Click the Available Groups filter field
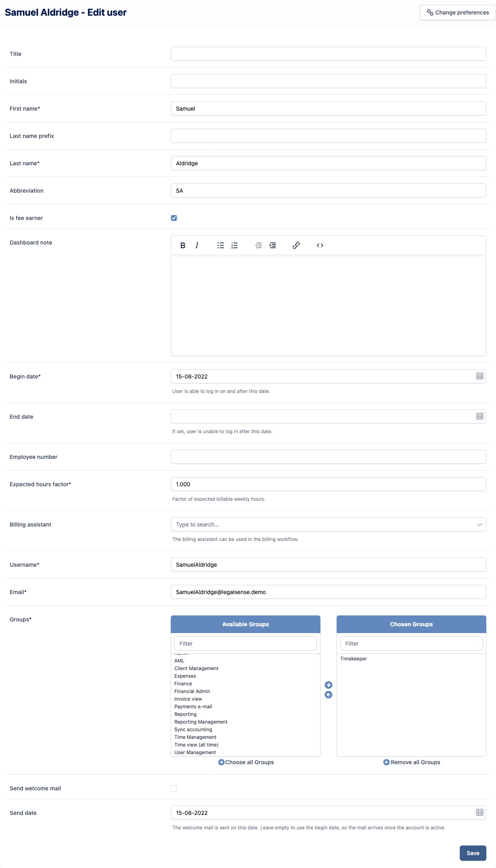 point(246,644)
